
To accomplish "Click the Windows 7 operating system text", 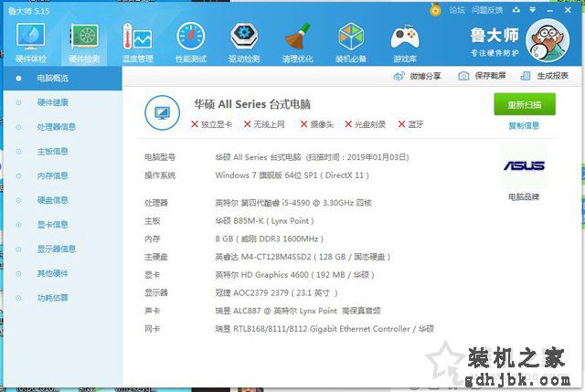I will point(292,175).
